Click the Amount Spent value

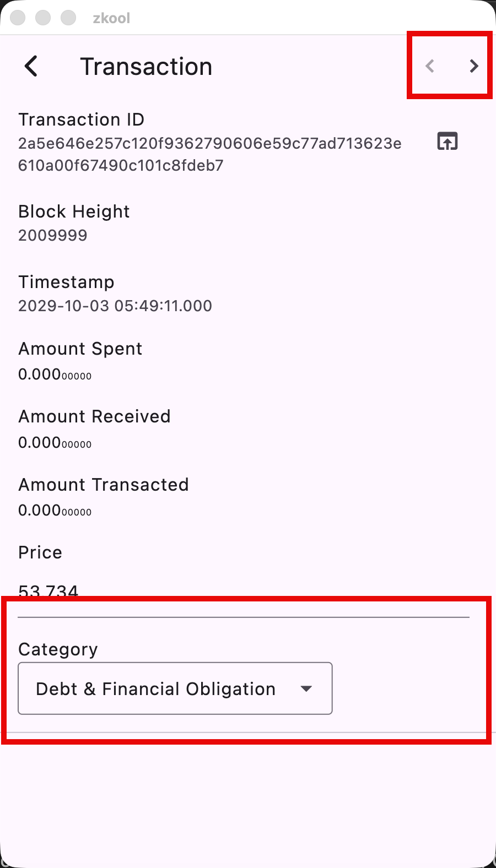tap(55, 373)
